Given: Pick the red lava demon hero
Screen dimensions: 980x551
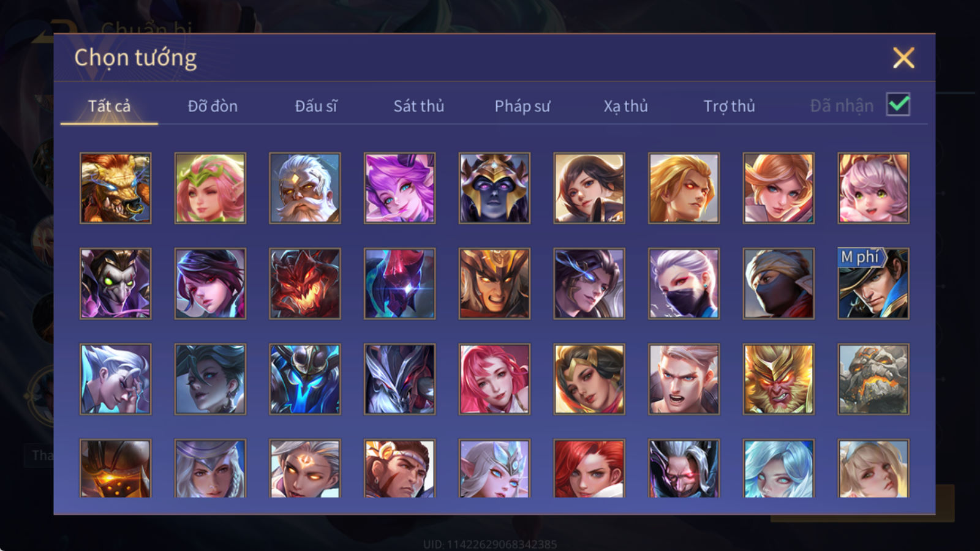Looking at the screenshot, I should click(x=305, y=283).
